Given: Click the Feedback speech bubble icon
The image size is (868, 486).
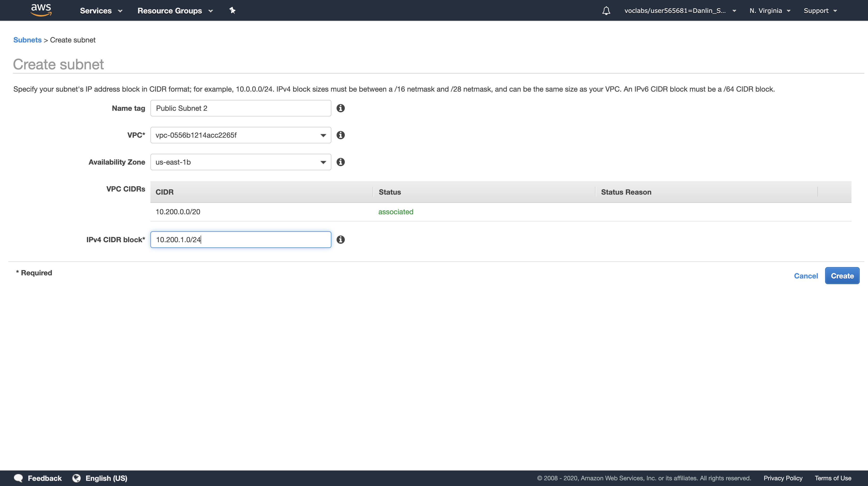Looking at the screenshot, I should [19, 478].
